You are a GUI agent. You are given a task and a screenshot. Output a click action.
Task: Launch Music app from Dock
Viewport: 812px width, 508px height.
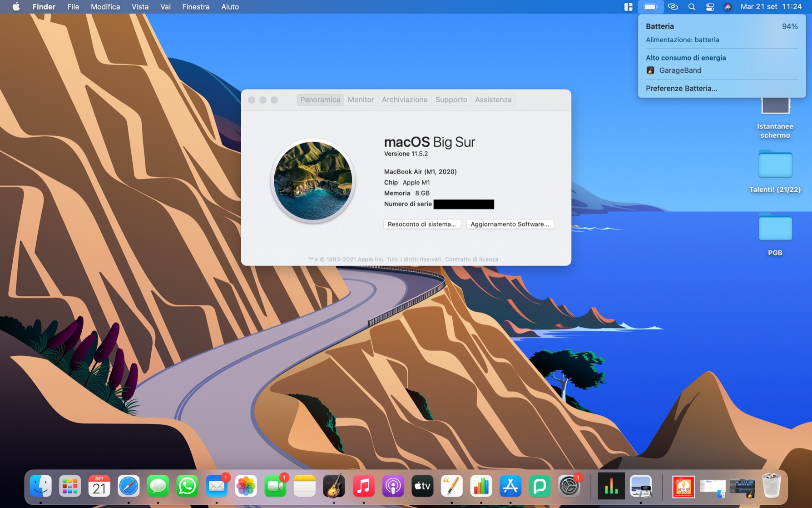(x=363, y=486)
